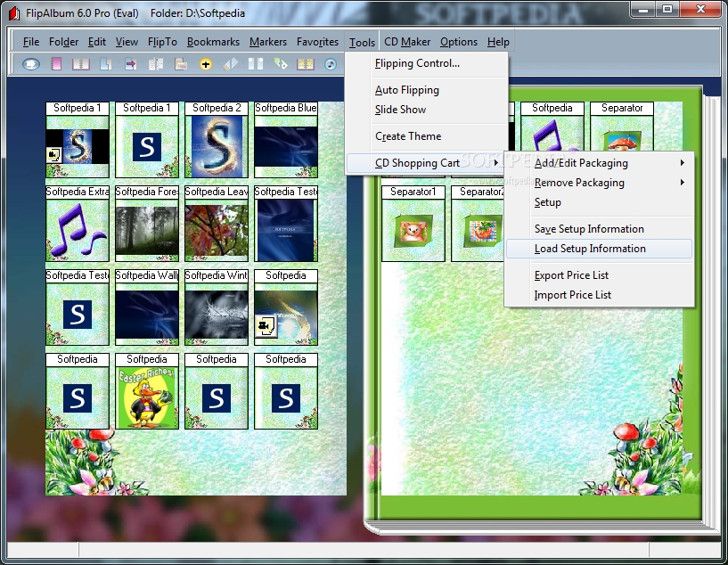Click the green tags toolbar icon

click(281, 63)
